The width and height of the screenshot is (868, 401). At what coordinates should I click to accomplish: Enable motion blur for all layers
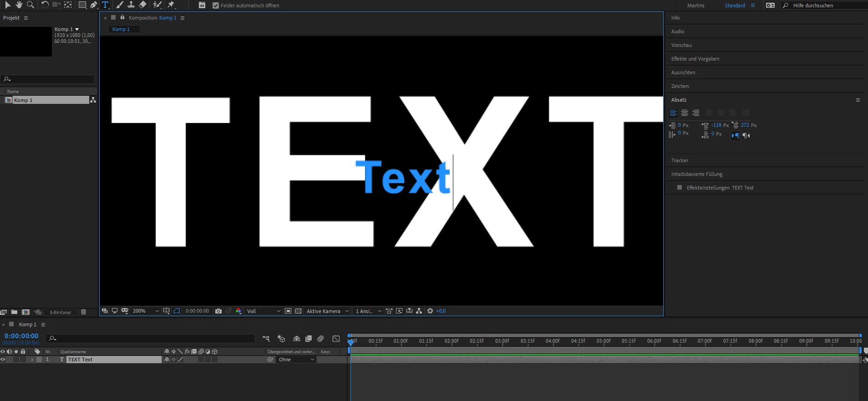(x=320, y=339)
